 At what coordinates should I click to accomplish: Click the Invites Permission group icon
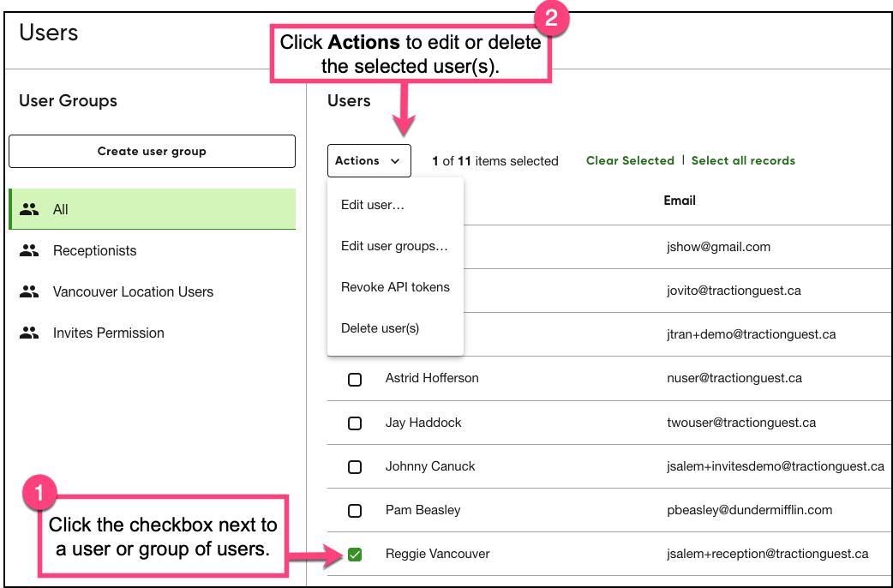click(x=28, y=333)
